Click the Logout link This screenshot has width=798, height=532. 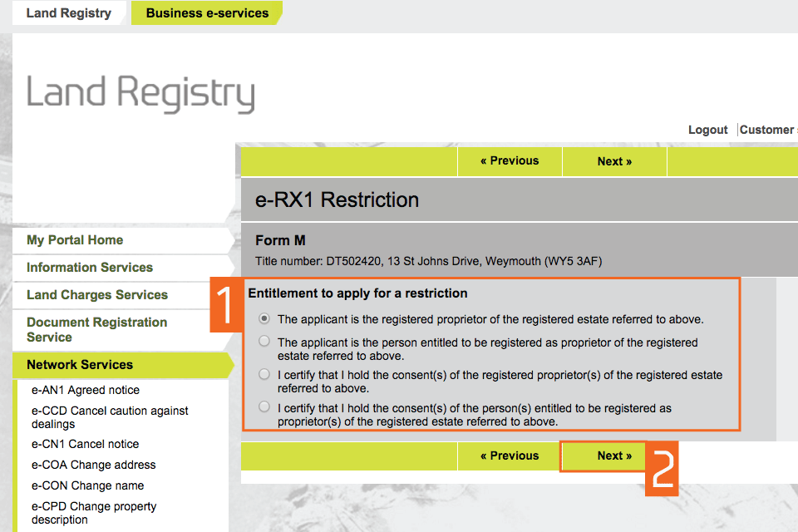[707, 130]
